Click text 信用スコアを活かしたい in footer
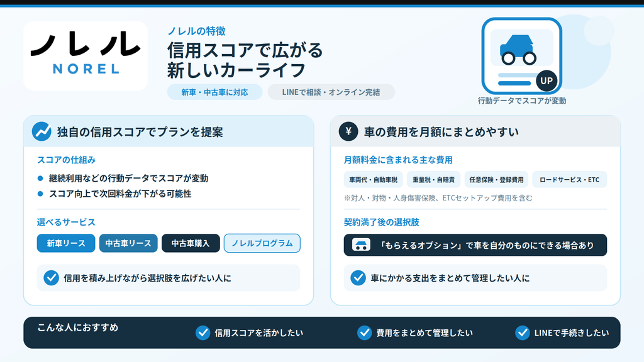Image resolution: width=644 pixels, height=362 pixels. [x=258, y=333]
